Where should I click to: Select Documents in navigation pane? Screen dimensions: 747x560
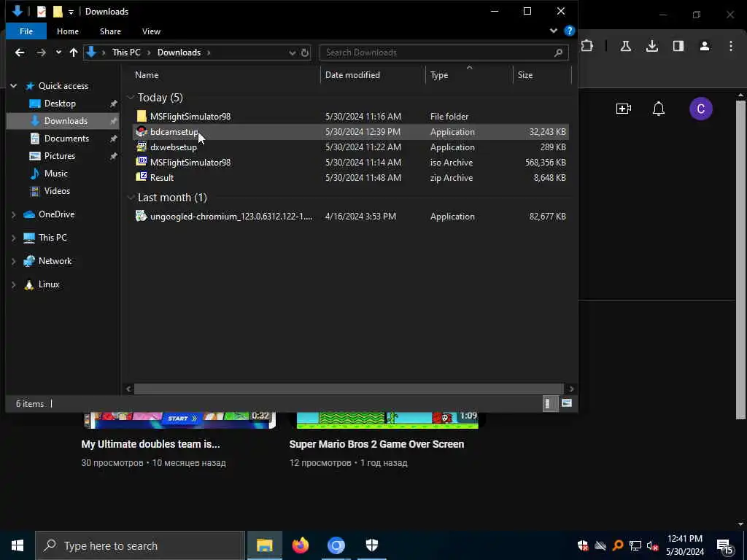click(66, 139)
